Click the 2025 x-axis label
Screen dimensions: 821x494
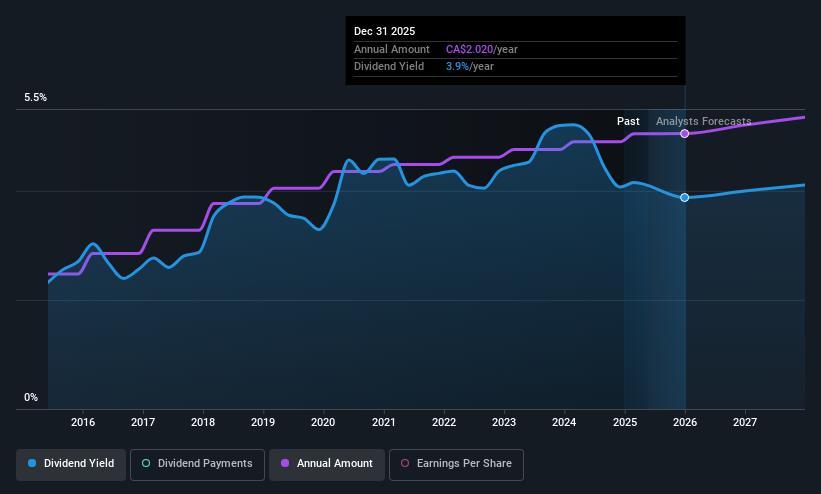tap(625, 422)
